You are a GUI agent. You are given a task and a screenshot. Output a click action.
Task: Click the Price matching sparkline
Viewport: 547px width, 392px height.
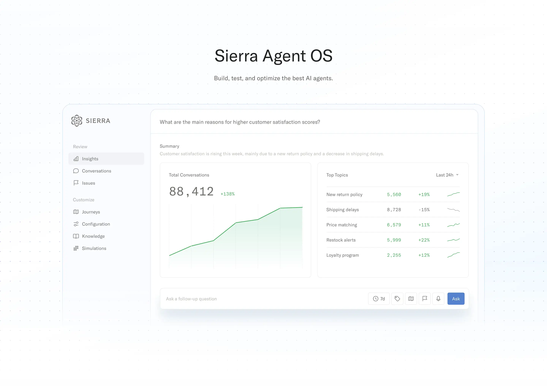coord(453,225)
